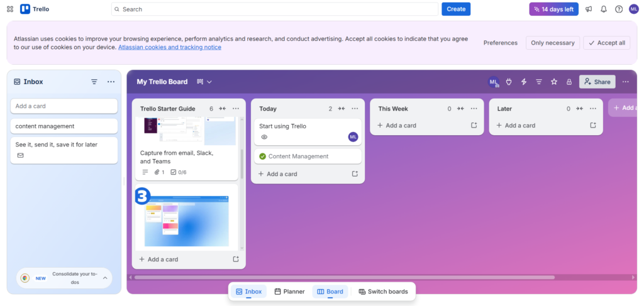Open Later list actions menu
Viewport: 644px width, 306px height.
pos(593,109)
